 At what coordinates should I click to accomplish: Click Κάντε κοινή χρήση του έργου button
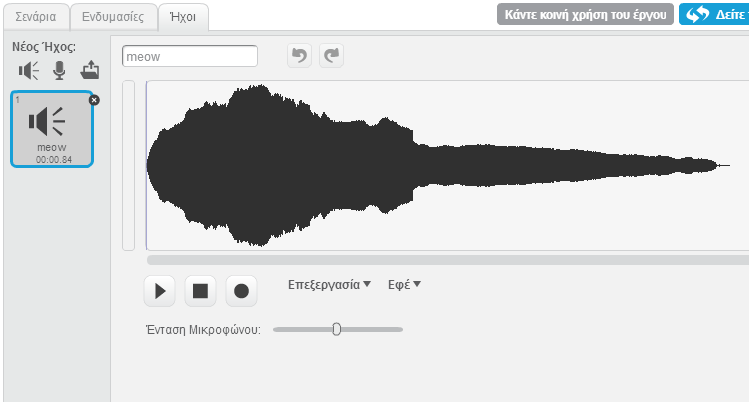point(583,15)
